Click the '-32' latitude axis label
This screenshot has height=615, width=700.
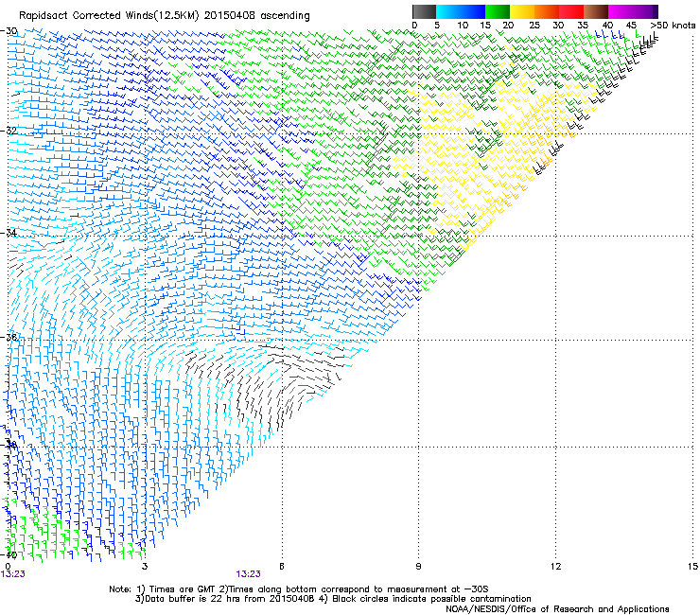pyautogui.click(x=9, y=131)
